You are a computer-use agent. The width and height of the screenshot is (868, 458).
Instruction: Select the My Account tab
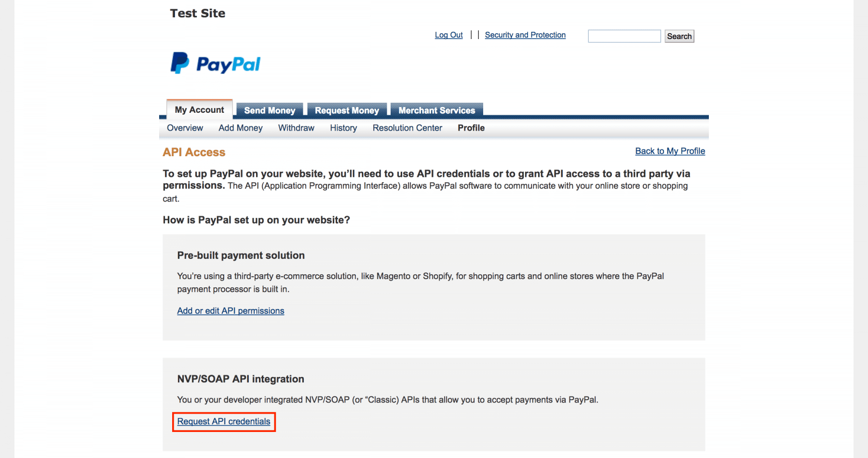pos(199,110)
